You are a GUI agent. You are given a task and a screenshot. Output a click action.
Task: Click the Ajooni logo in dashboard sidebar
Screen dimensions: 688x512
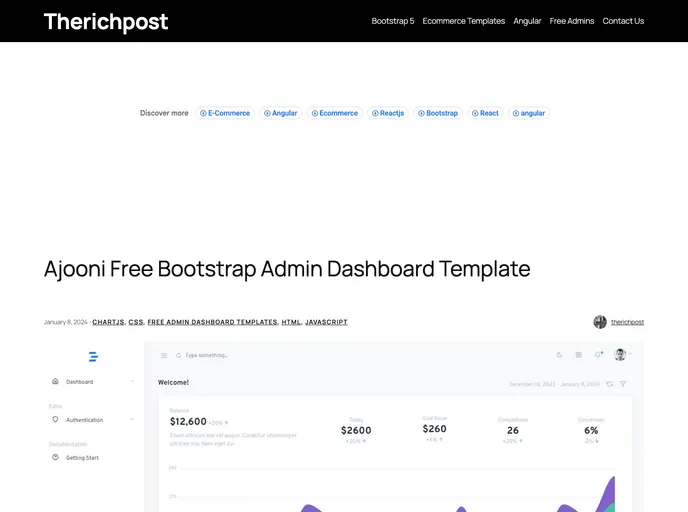pyautogui.click(x=93, y=356)
